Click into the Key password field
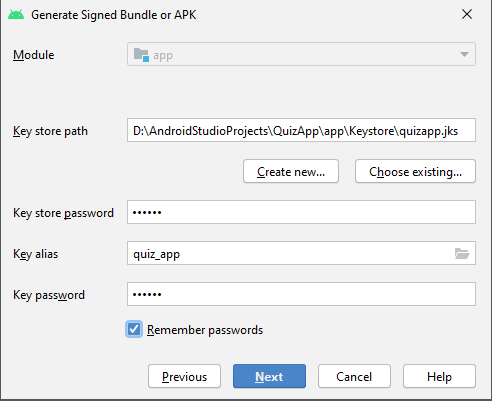 [301, 294]
